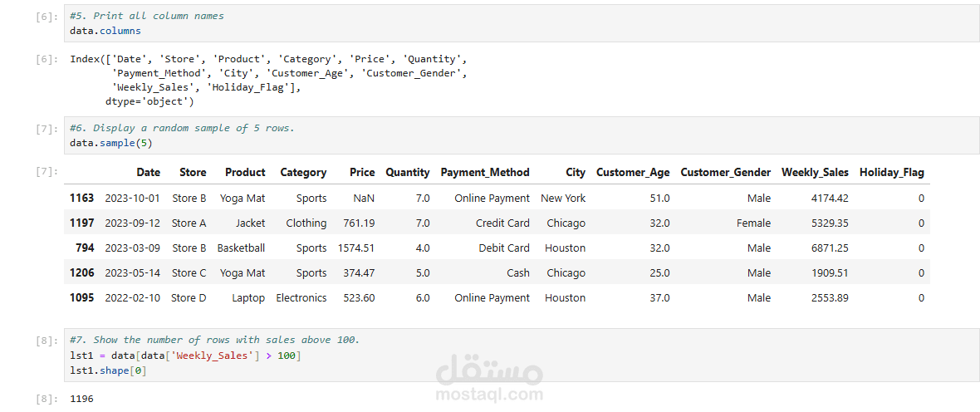Click the Quantity column header

pyautogui.click(x=407, y=173)
